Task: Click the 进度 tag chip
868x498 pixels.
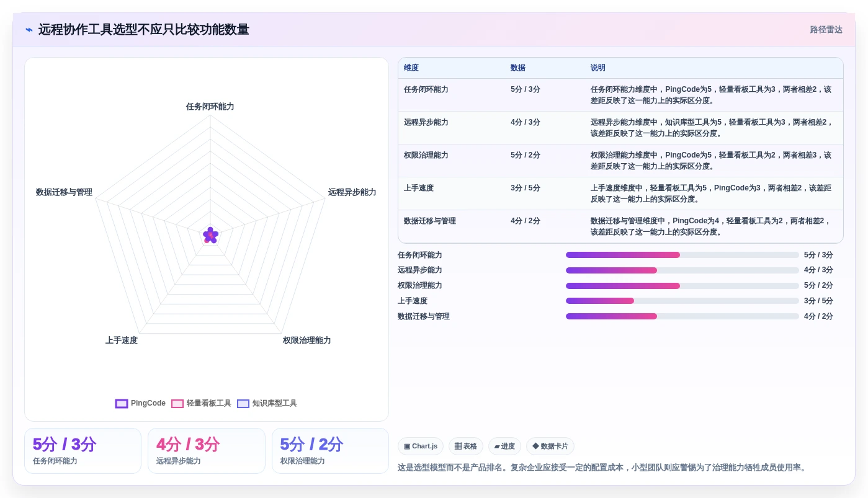Action: (x=504, y=447)
